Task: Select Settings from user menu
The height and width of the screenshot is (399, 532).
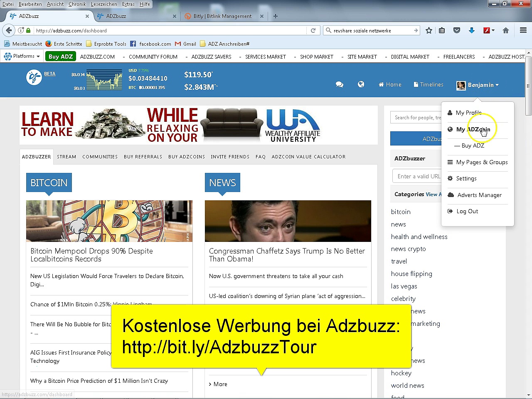Action: tap(466, 178)
